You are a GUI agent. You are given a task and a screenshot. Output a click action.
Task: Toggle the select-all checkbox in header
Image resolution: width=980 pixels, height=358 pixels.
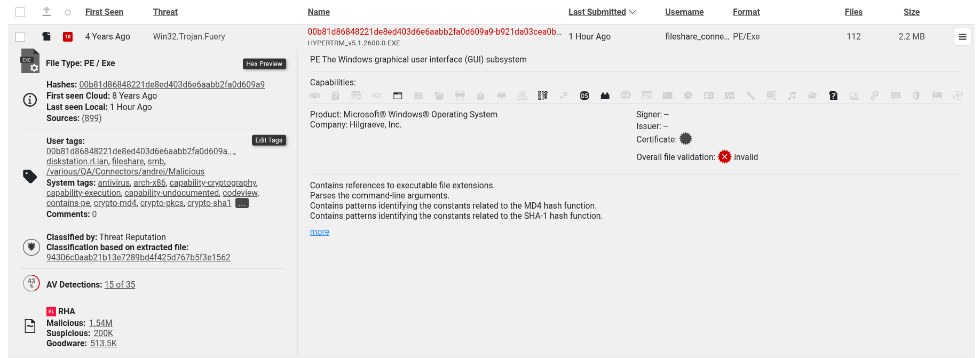tap(20, 12)
